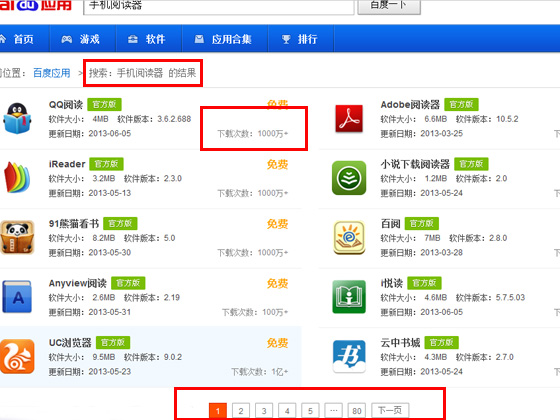560x420 pixels.
Task: Open the iReader colorful book icon
Action: pyautogui.click(x=17, y=178)
